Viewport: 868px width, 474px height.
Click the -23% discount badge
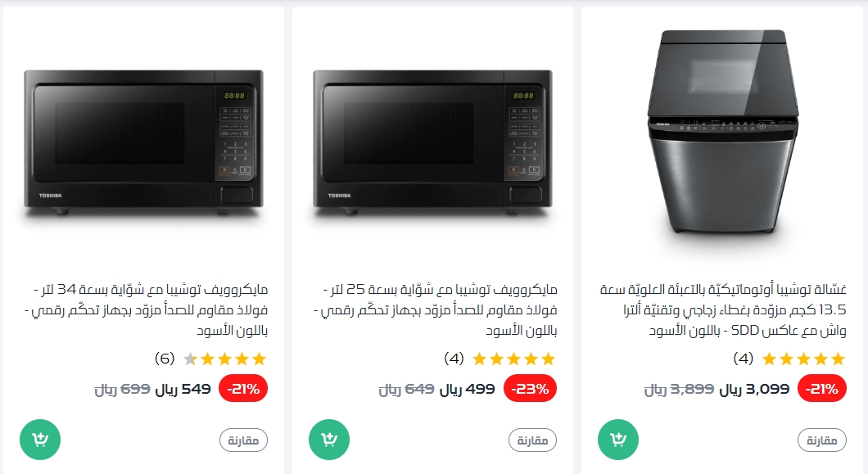point(530,389)
